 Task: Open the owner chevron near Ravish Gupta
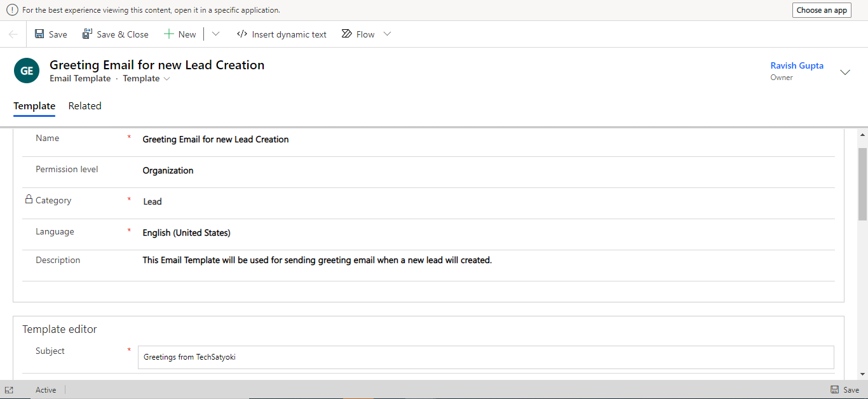tap(845, 72)
